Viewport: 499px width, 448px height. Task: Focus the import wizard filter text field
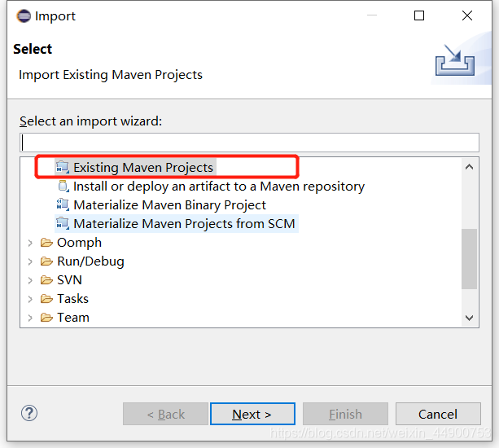pos(249,143)
